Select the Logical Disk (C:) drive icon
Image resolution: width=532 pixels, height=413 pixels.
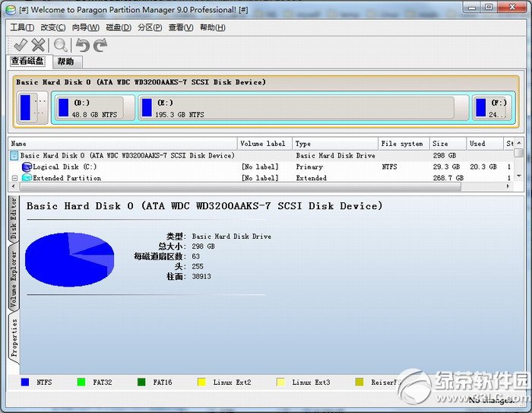point(27,167)
